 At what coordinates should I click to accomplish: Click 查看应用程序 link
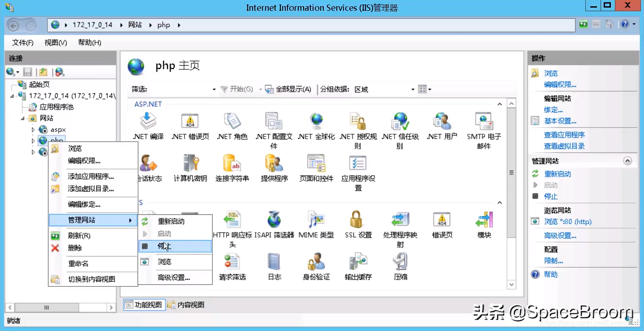[564, 135]
